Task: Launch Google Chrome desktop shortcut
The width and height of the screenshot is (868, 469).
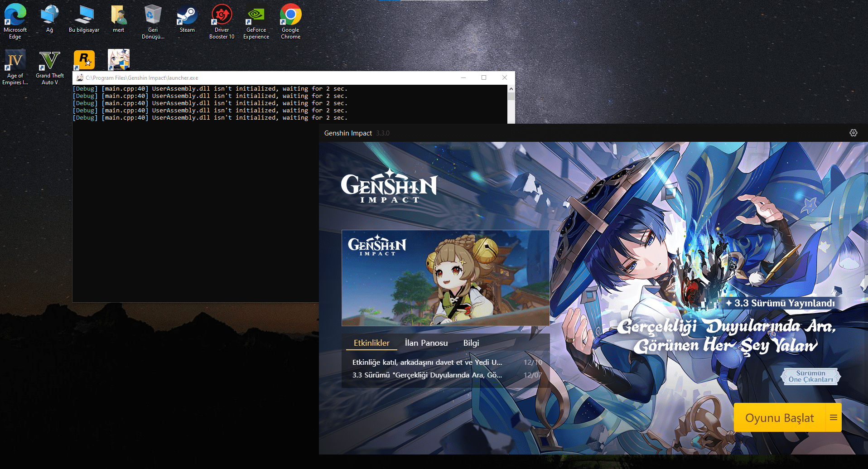Action: 290,21
